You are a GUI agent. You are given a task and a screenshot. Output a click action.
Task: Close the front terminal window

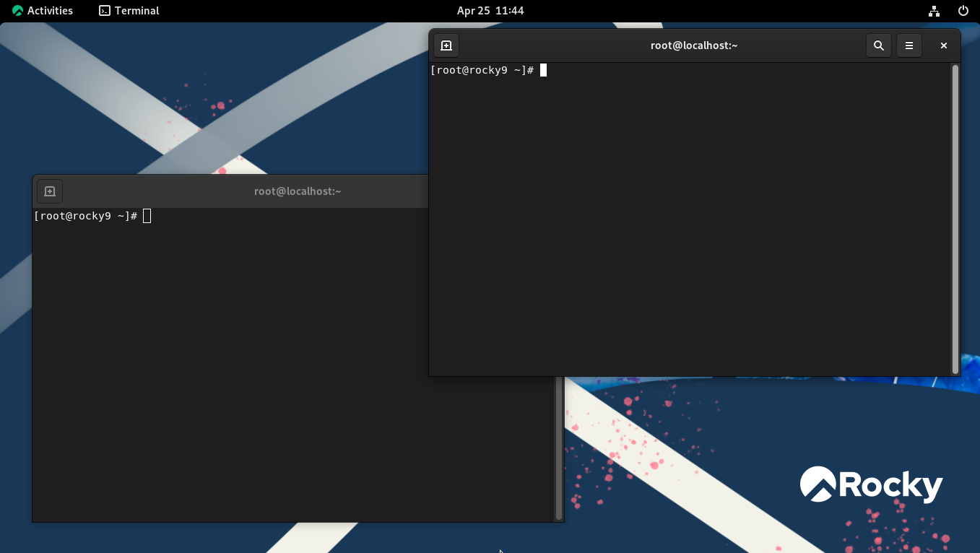(943, 45)
